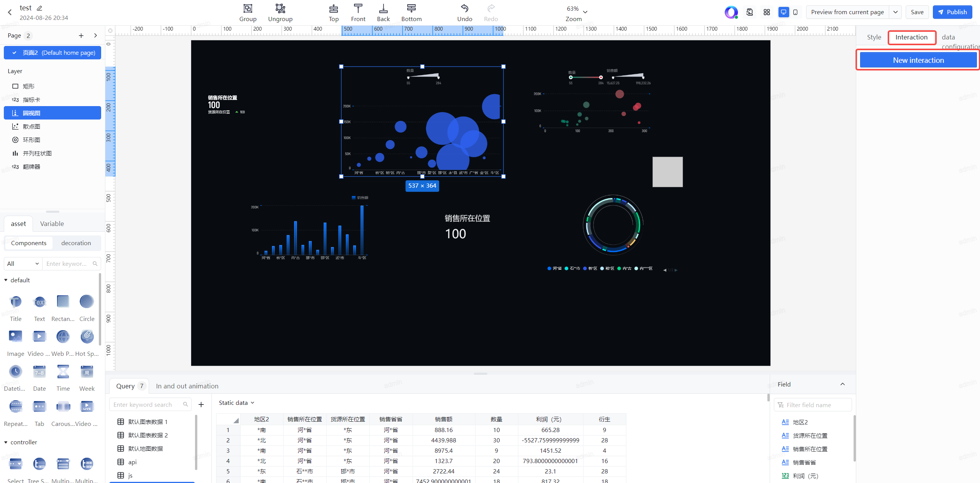Click Preview from current page
Viewport: 980px width, 483px height.
coord(847,12)
